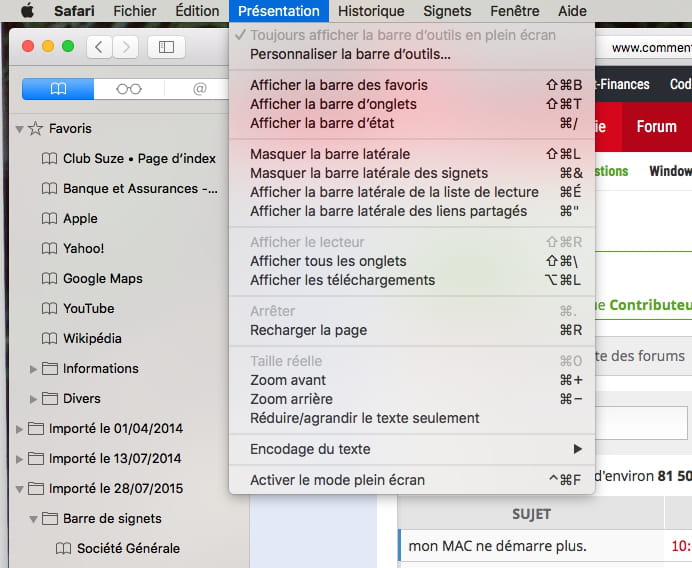Expand the Importé le 01/04/2014 triangle

(19, 429)
